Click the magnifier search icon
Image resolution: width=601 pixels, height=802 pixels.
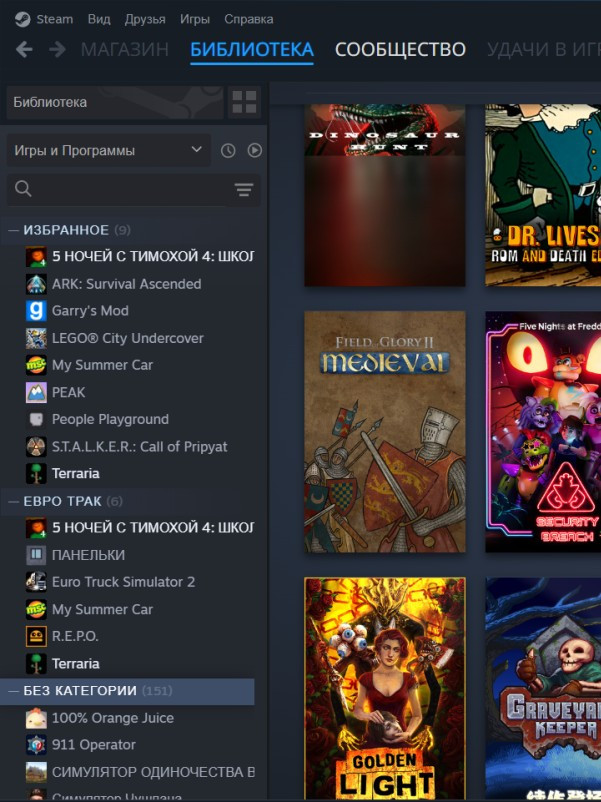23,189
